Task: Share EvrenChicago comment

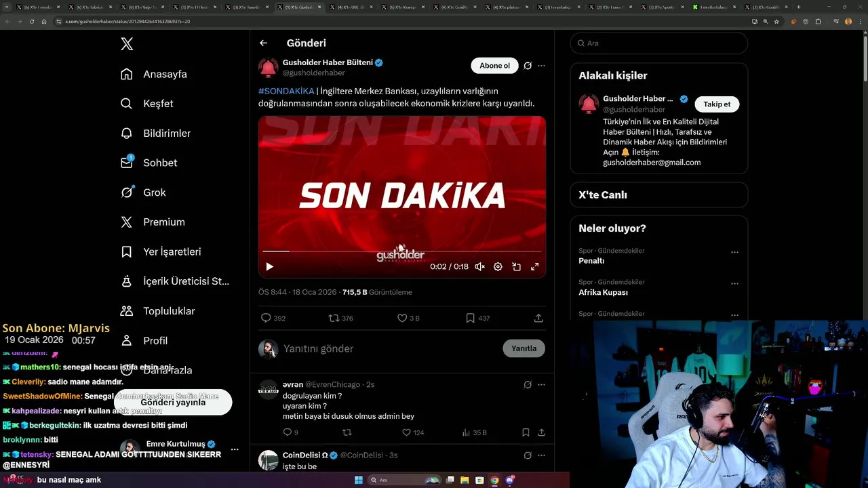Action: (x=541, y=432)
